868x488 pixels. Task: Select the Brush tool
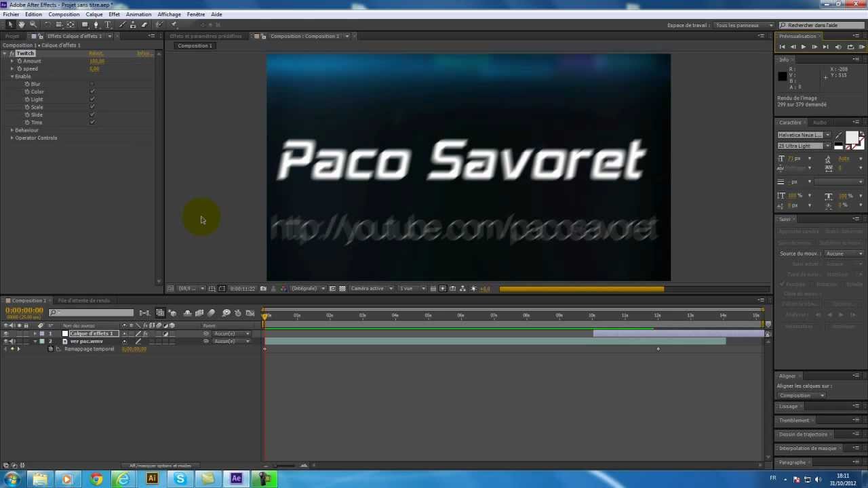122,25
